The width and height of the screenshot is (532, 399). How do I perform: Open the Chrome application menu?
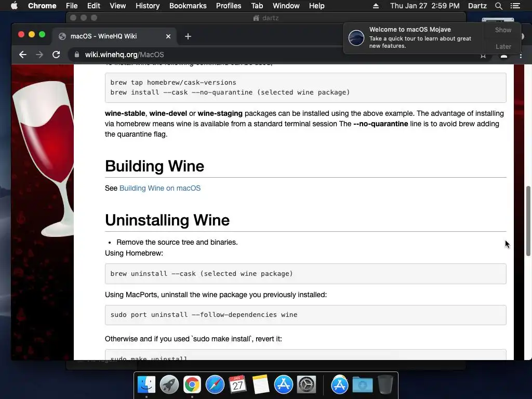pyautogui.click(x=42, y=6)
